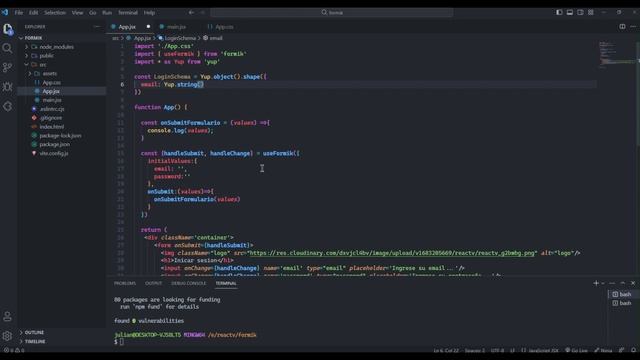Click the Ln 6, Col 22 cursor position
The height and width of the screenshot is (360, 640).
446,350
